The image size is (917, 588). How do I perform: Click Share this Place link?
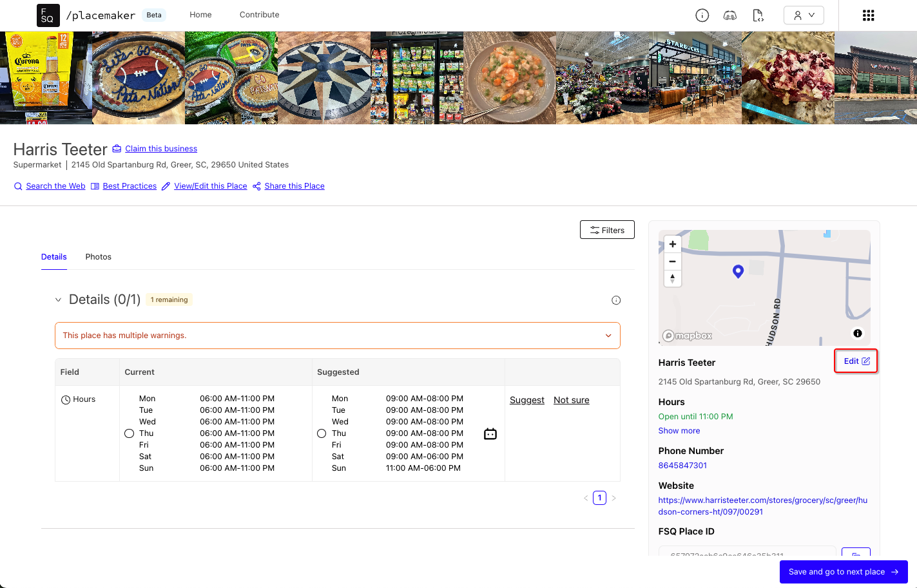294,186
